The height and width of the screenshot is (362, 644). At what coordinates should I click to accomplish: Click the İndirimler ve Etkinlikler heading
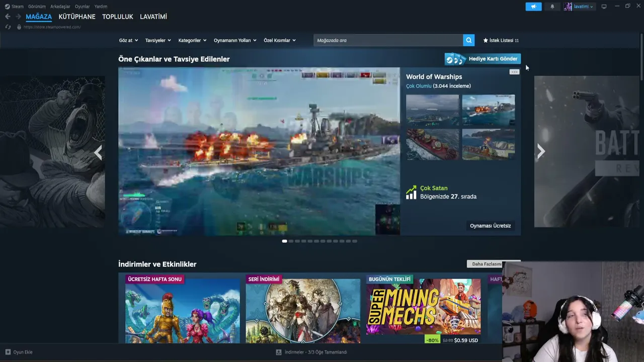pyautogui.click(x=157, y=264)
